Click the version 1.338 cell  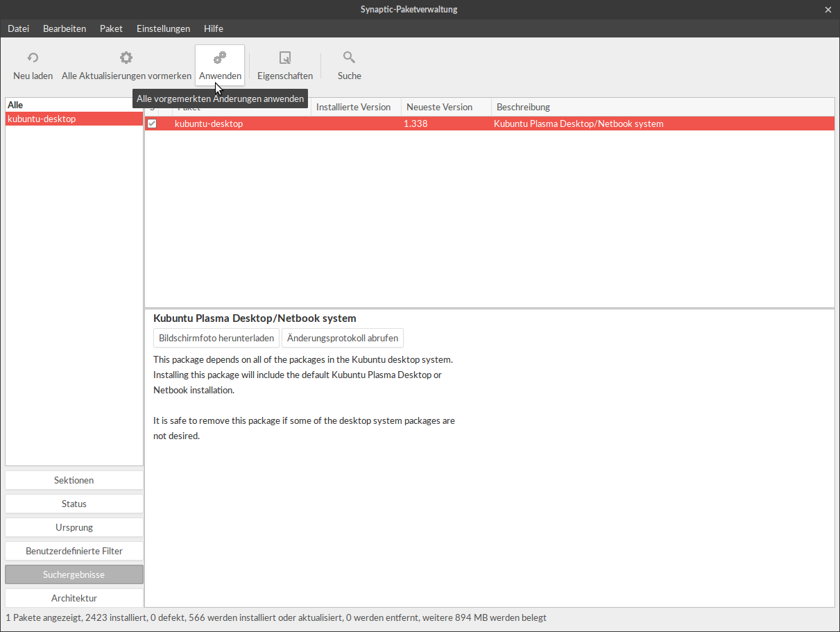(x=415, y=124)
